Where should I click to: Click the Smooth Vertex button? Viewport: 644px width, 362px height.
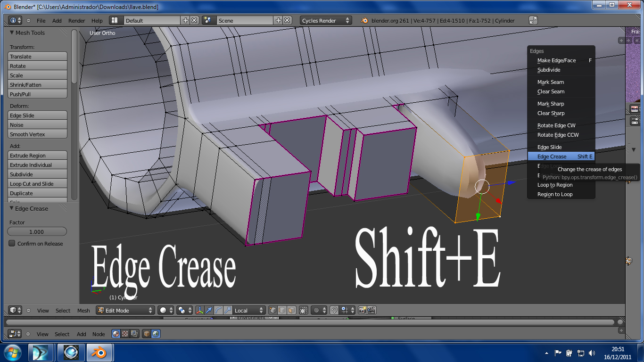38,134
